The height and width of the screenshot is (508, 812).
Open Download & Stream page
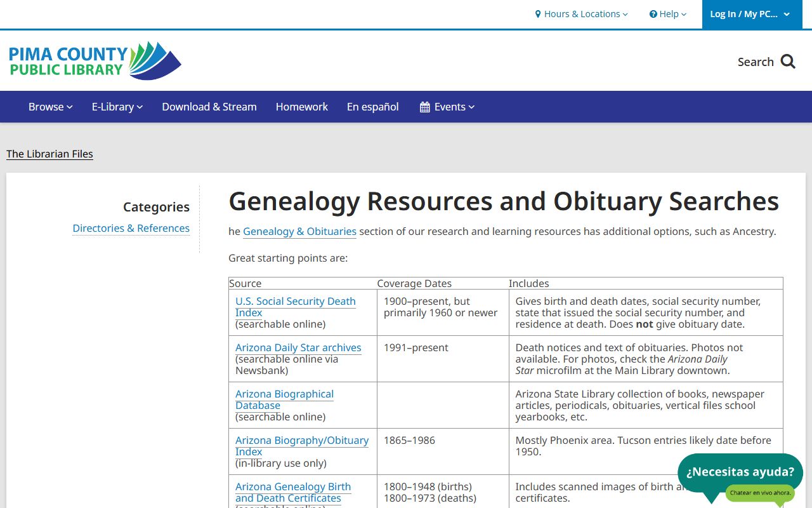coord(209,107)
